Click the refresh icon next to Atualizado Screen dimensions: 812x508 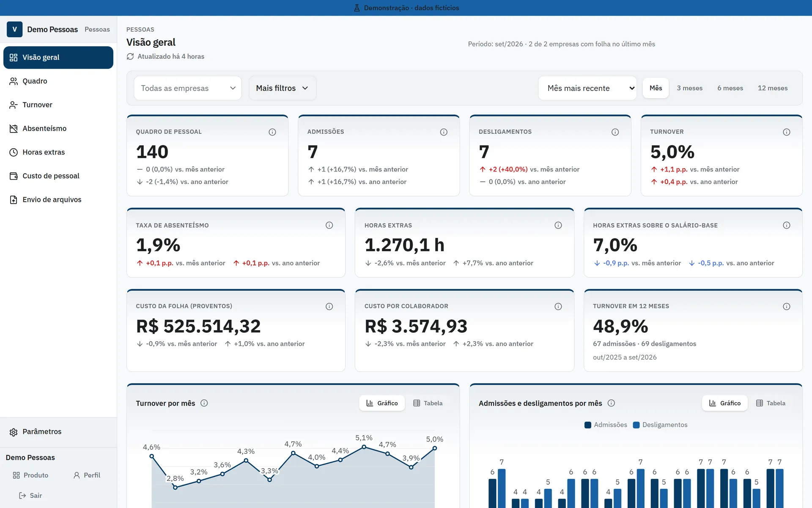130,56
